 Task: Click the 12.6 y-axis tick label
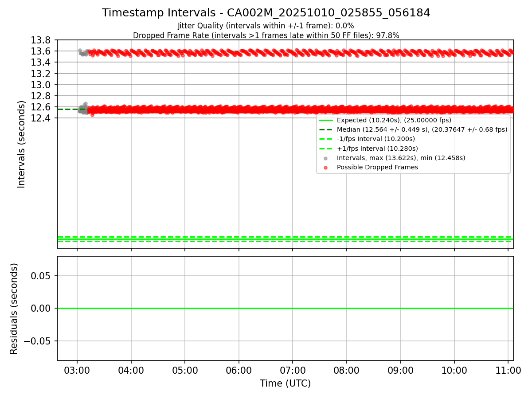(x=40, y=107)
